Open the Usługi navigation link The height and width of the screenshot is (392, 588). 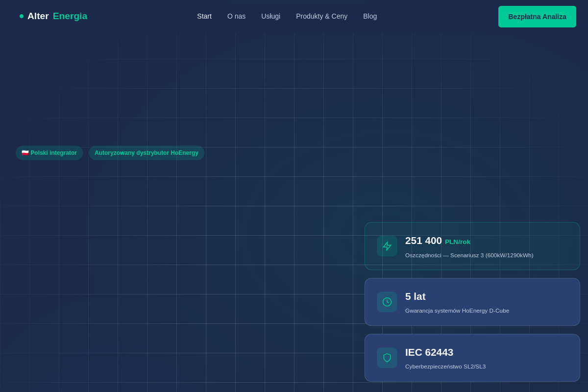(x=270, y=16)
